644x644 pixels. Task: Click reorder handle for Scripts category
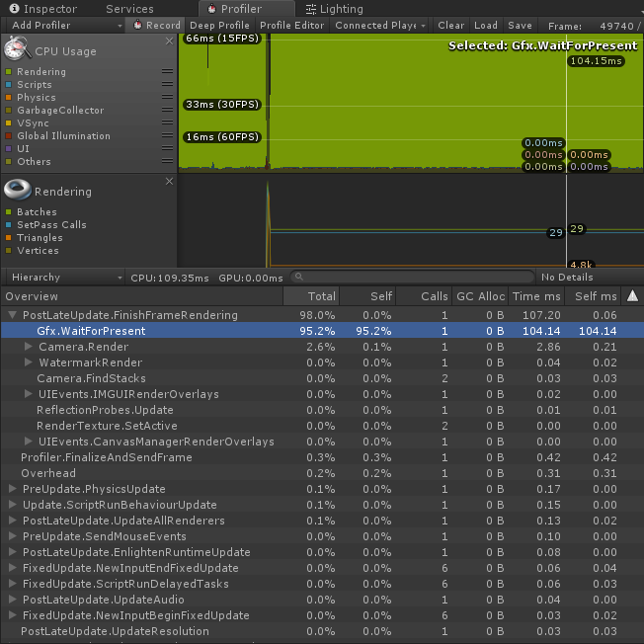(167, 84)
